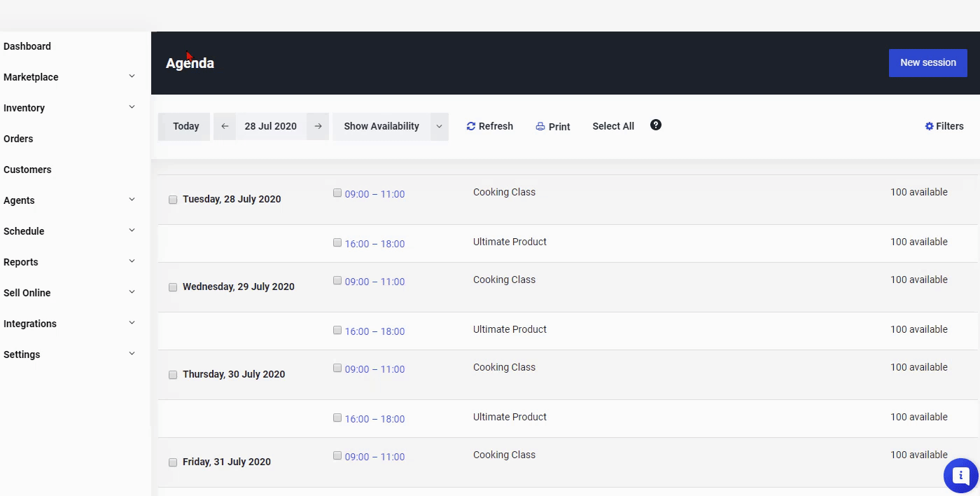980x496 pixels.
Task: Open Orders in the sidebar
Action: pyautogui.click(x=18, y=139)
